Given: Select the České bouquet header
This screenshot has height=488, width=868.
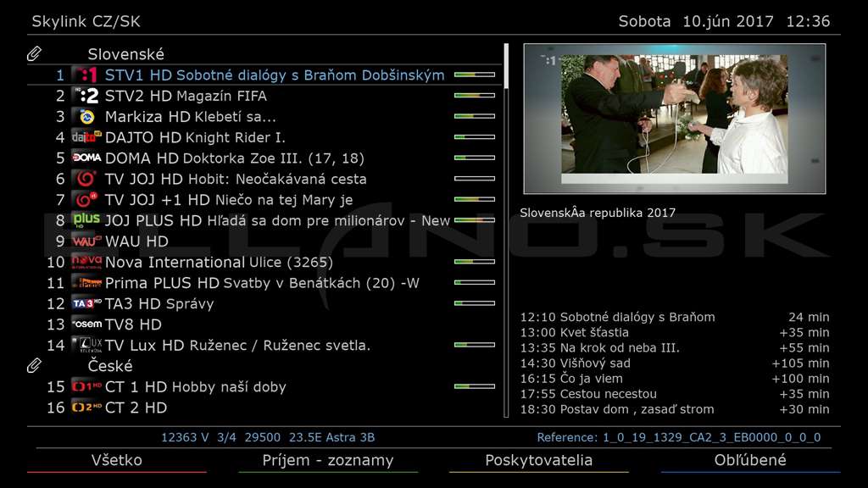Looking at the screenshot, I should pyautogui.click(x=110, y=366).
